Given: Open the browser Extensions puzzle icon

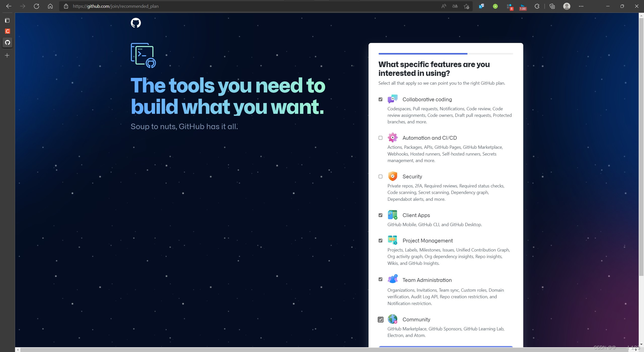Looking at the screenshot, I should coord(537,6).
